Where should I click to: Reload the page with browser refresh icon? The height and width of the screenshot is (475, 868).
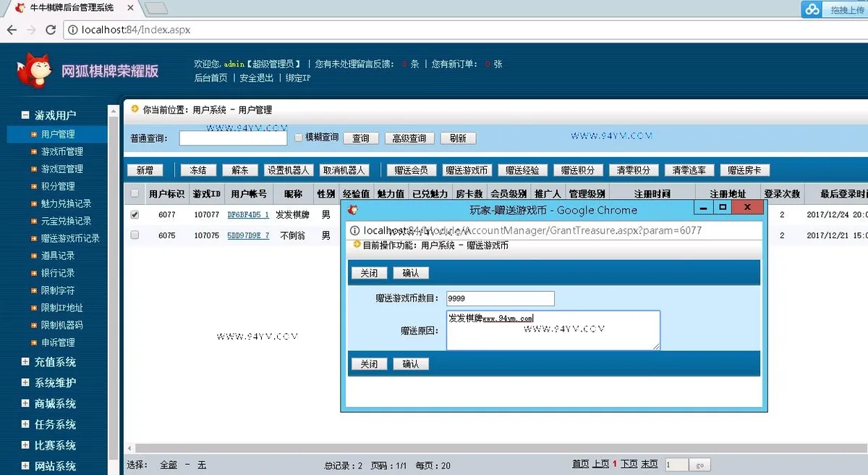(51, 30)
